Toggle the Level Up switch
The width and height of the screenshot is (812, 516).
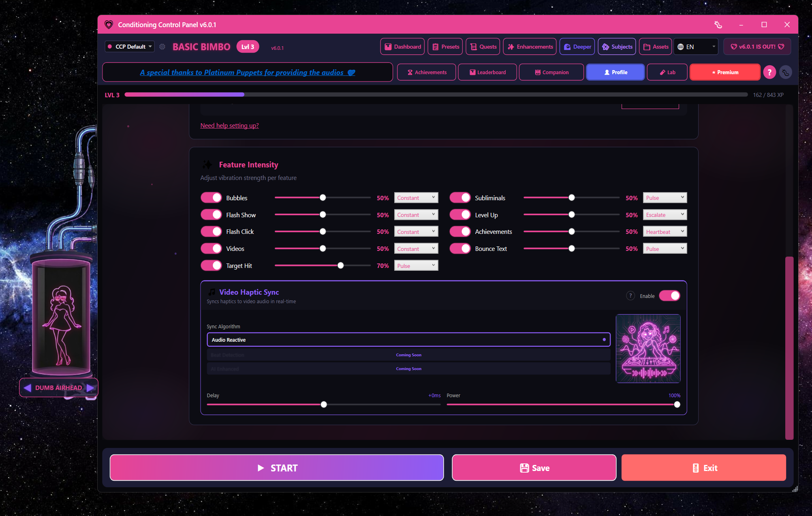point(460,214)
